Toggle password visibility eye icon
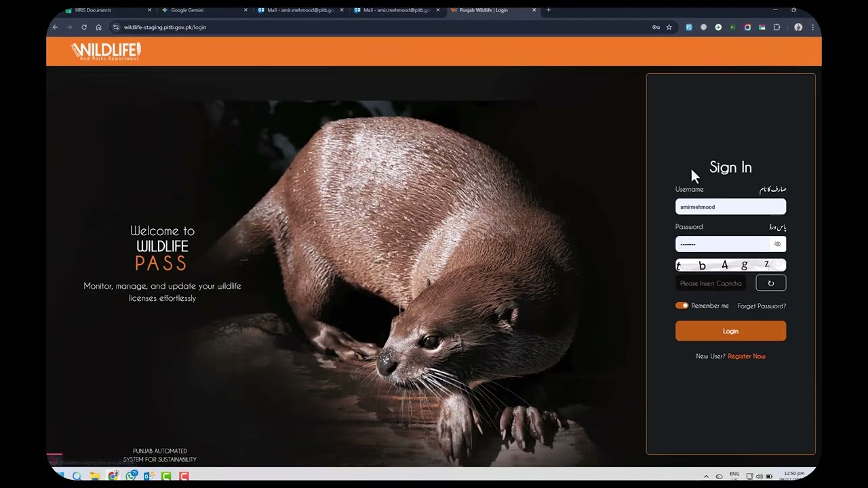The height and width of the screenshot is (488, 868). [778, 244]
